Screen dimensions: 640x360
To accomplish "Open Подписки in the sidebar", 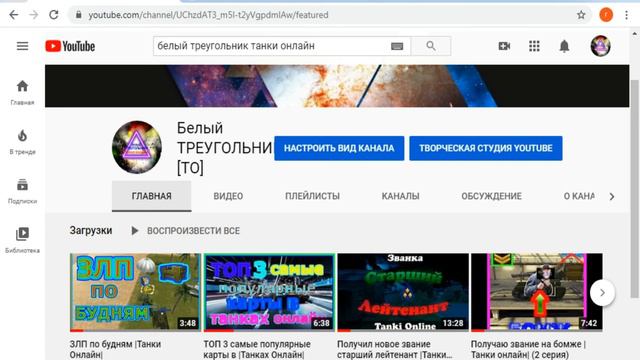I will coord(22,191).
